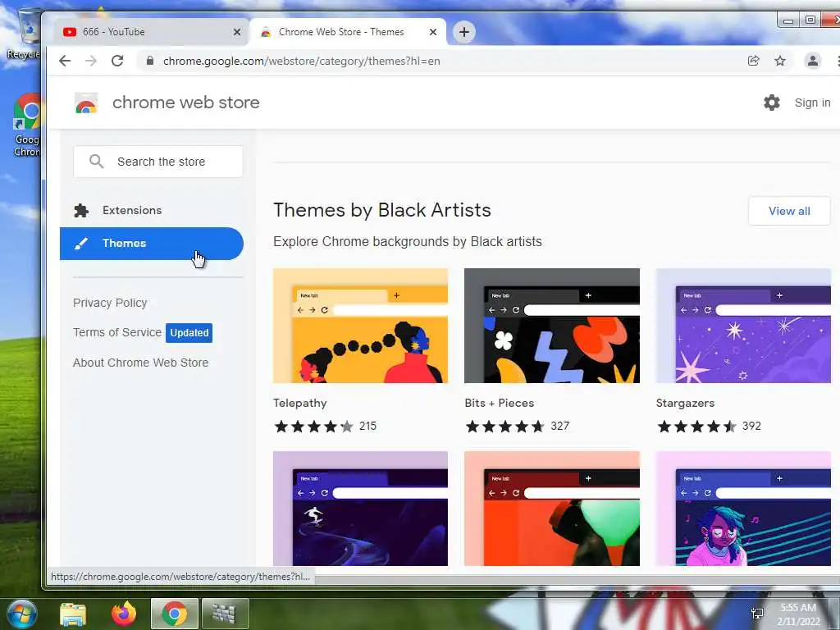The width and height of the screenshot is (840, 630).
Task: Click the network tray icon
Action: (757, 614)
